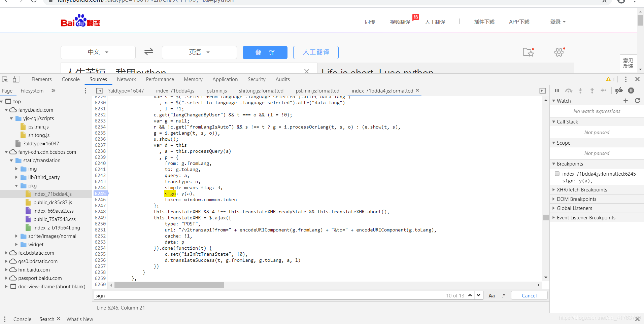
Task: Open the shitong.js:formatted file tab
Action: click(x=261, y=91)
